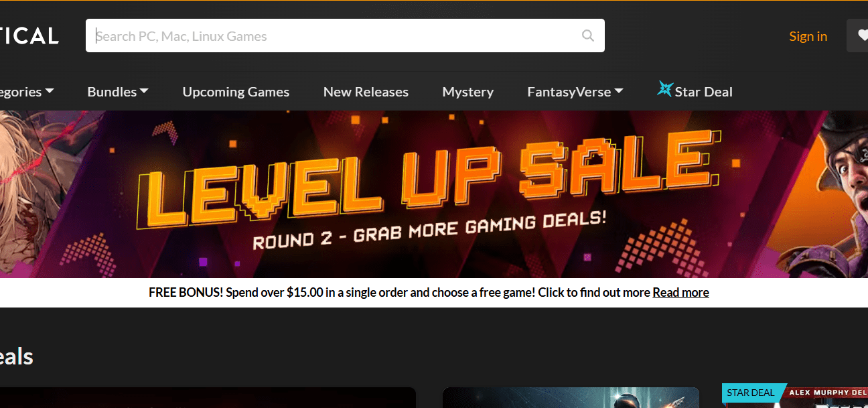The height and width of the screenshot is (408, 868).
Task: Open the leftmost deal card thumbnail
Action: coord(208,397)
